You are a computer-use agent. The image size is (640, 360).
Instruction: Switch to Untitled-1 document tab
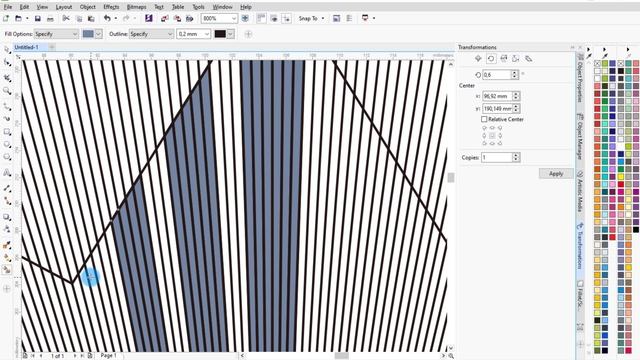point(27,47)
